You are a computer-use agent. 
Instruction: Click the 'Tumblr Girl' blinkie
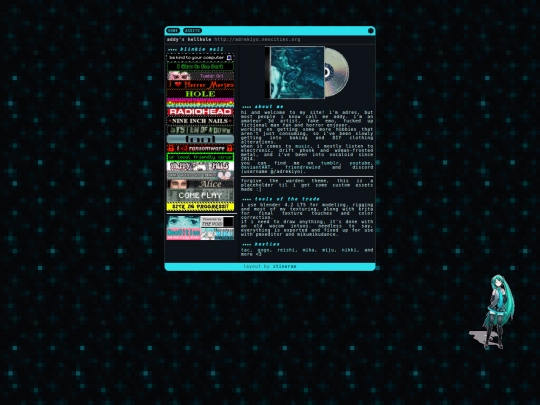tap(200, 75)
